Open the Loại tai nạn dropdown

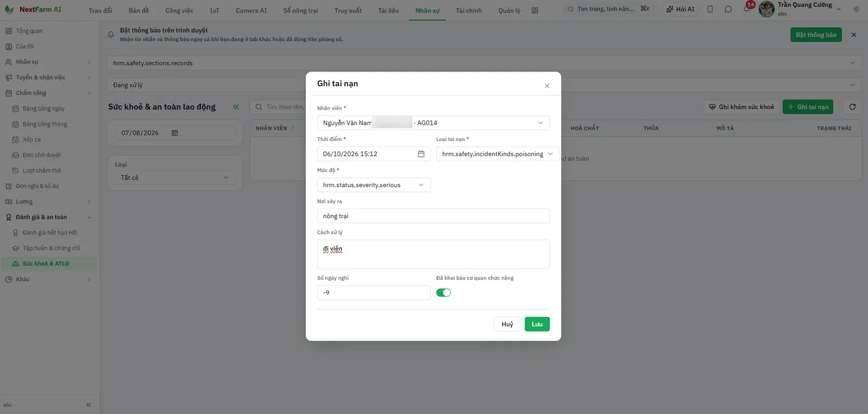click(x=497, y=154)
